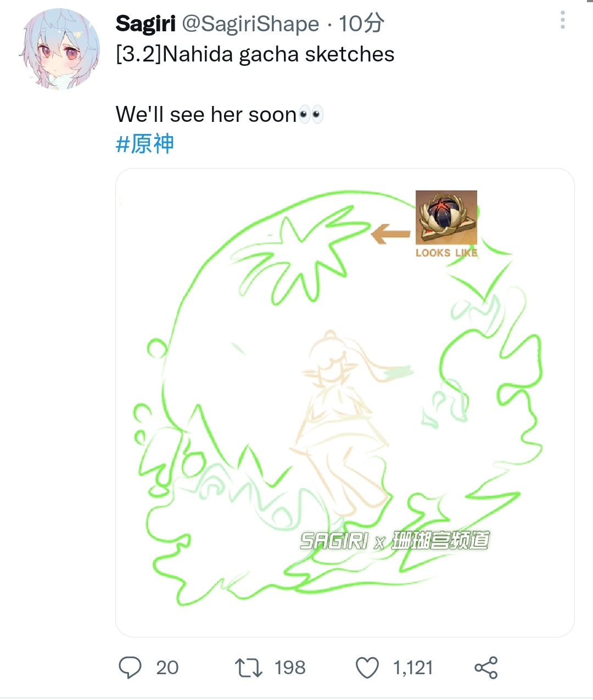Click the 10分 timestamp
This screenshot has width=593, height=700.
coord(361,24)
